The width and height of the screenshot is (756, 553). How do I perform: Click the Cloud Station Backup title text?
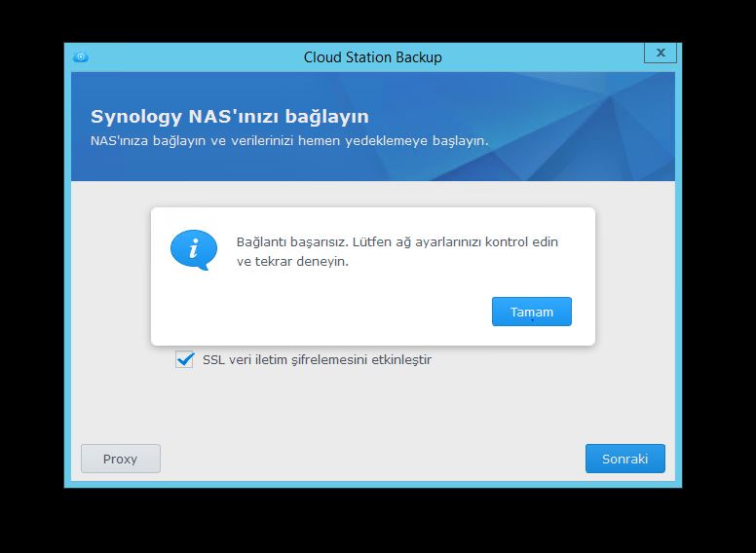pyautogui.click(x=372, y=57)
